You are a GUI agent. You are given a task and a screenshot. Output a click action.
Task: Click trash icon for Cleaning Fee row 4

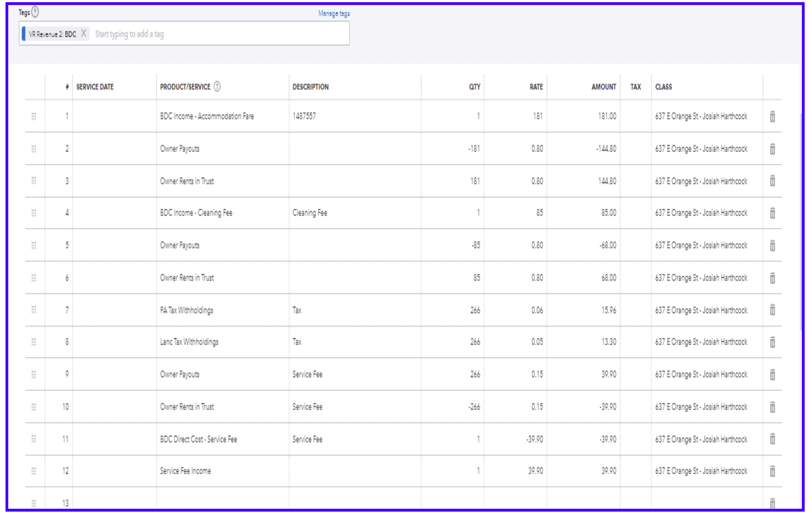pyautogui.click(x=772, y=213)
